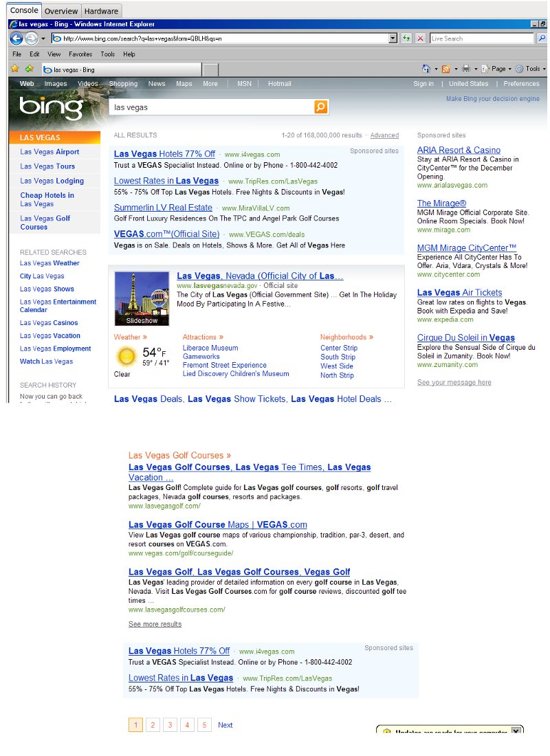Open Las Vegas Weather related search

coord(49,263)
